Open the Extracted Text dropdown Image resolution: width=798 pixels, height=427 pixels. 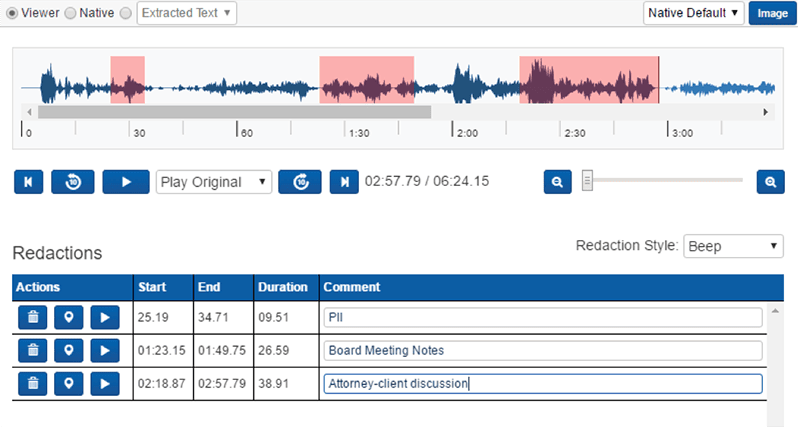[187, 13]
